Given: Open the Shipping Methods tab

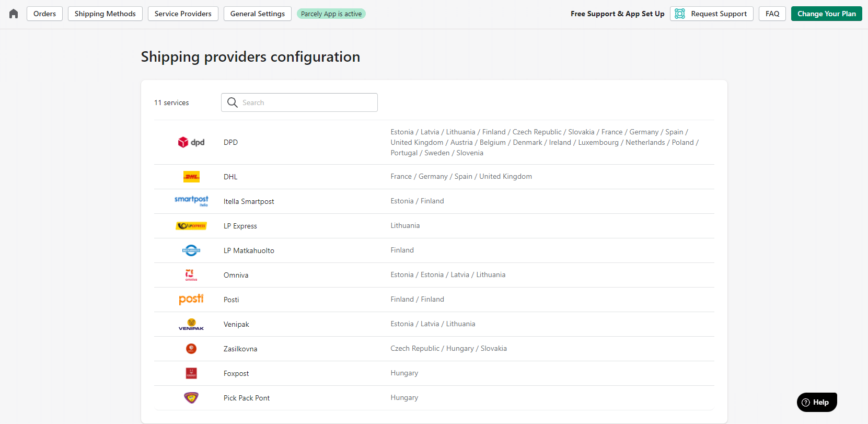Looking at the screenshot, I should 105,14.
